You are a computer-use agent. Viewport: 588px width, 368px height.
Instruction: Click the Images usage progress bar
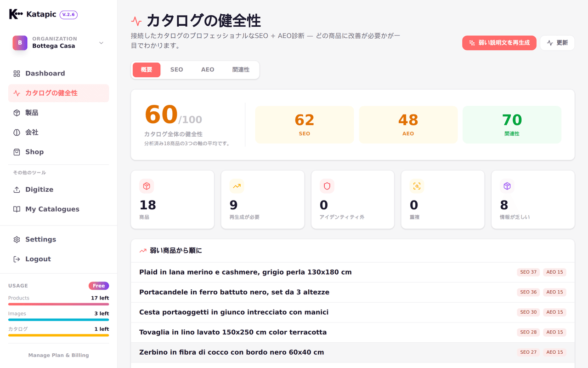click(x=59, y=320)
